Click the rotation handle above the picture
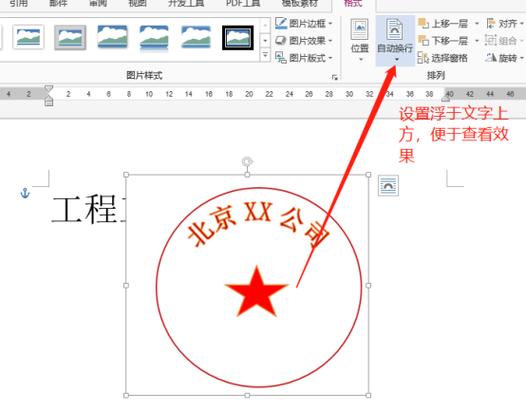This screenshot has height=410, width=526. click(247, 162)
